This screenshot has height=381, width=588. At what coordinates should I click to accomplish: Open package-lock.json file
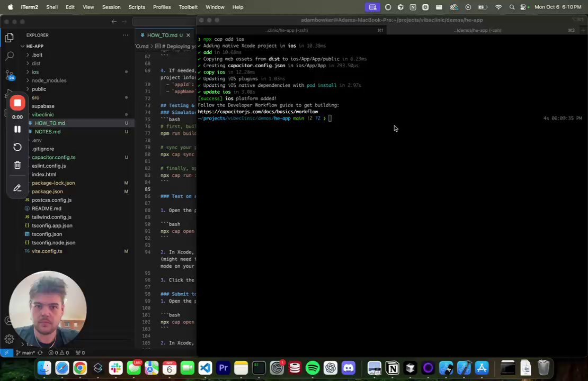54,183
